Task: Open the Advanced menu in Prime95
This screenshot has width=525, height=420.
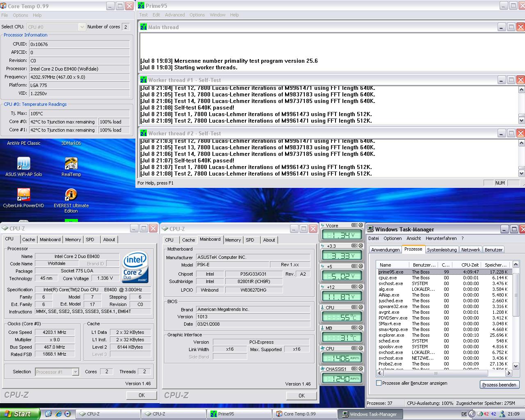Action: [x=175, y=15]
